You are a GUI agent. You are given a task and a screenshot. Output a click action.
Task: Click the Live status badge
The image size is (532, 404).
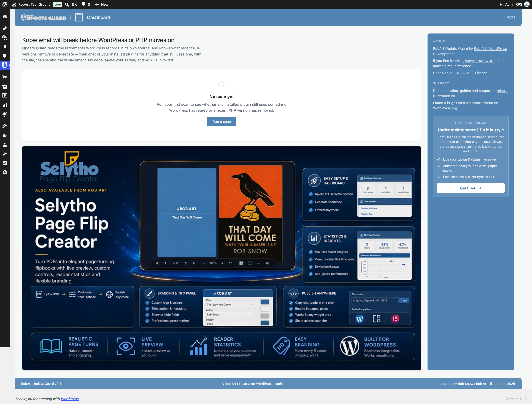pyautogui.click(x=58, y=4)
